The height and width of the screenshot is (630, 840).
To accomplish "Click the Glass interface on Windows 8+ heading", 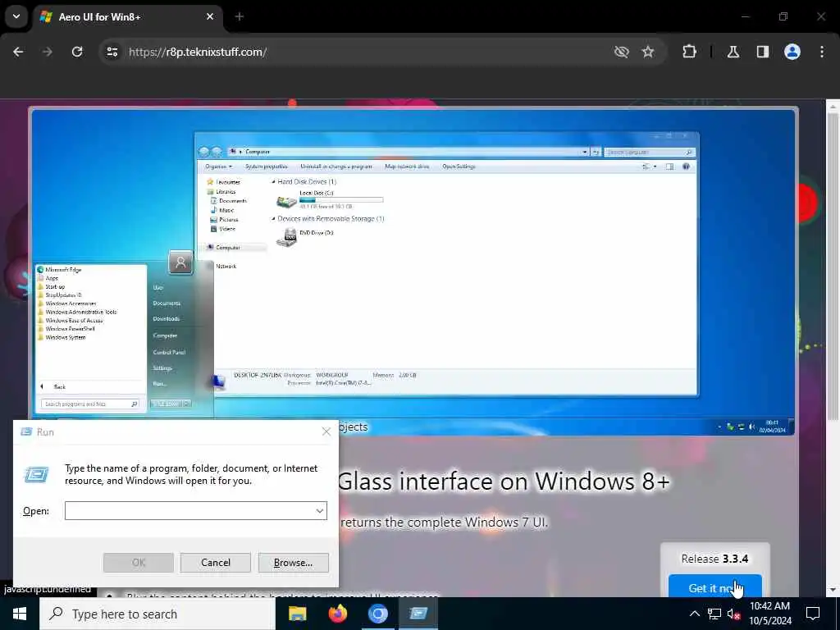I will pos(504,481).
